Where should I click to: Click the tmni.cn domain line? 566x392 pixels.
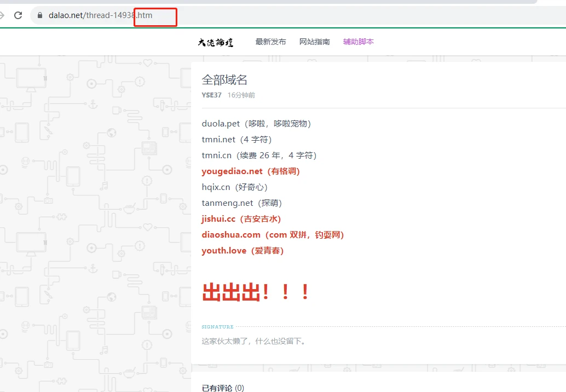(259, 155)
